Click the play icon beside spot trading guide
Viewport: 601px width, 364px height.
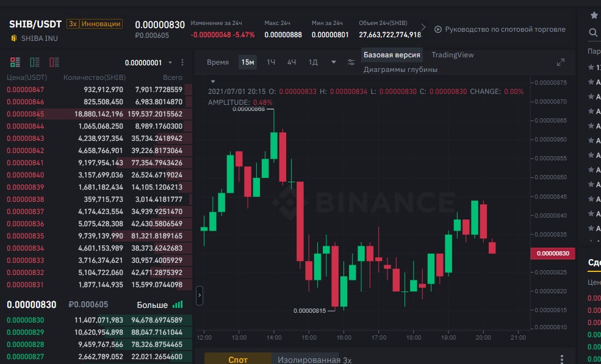click(438, 29)
